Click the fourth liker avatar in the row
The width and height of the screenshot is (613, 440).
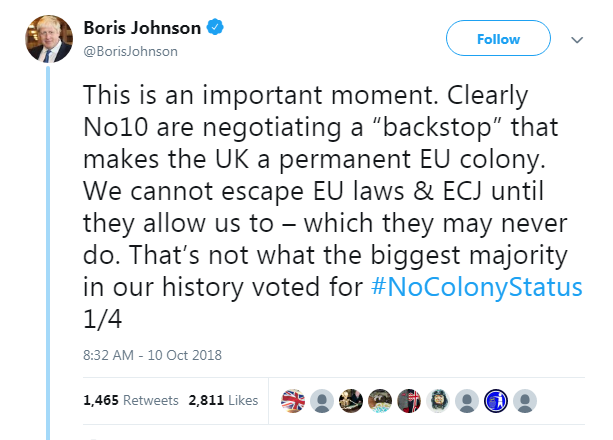click(380, 401)
